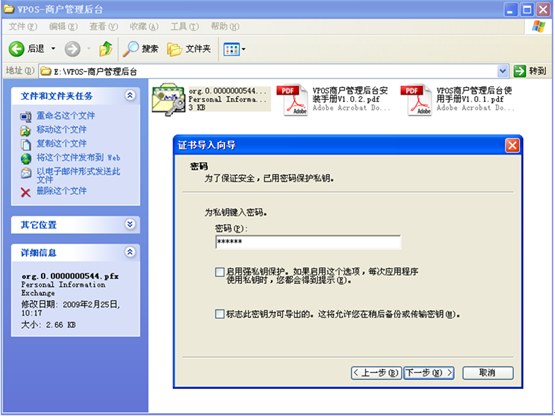Go up one folder level icon
The width and height of the screenshot is (555, 418).
[x=105, y=49]
